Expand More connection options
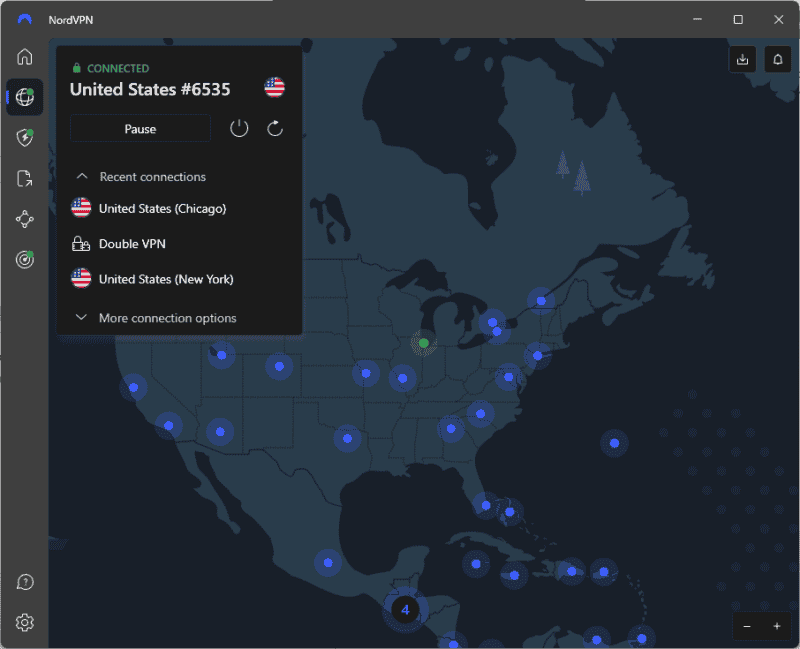Image resolution: width=800 pixels, height=649 pixels. click(167, 318)
